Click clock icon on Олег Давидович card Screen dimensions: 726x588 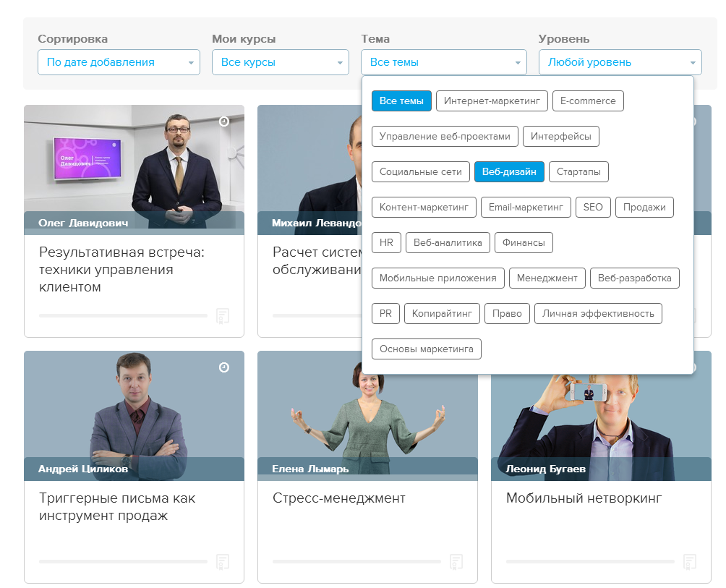(224, 122)
